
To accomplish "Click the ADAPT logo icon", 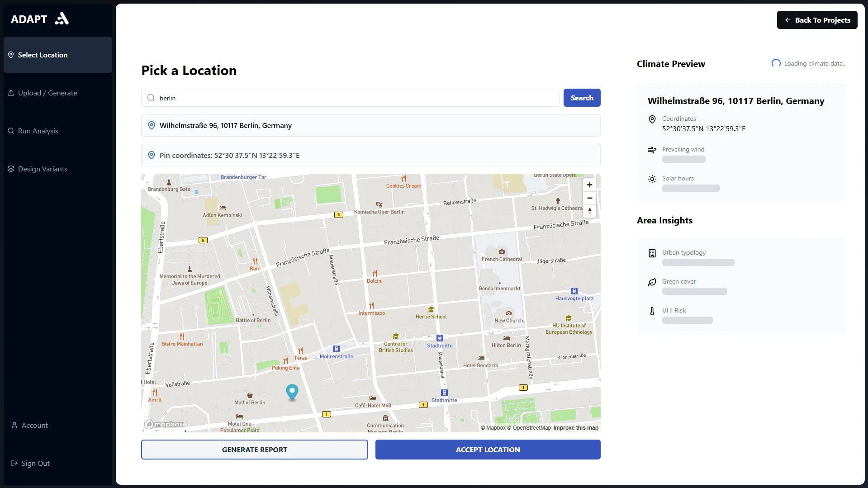I will point(62,19).
